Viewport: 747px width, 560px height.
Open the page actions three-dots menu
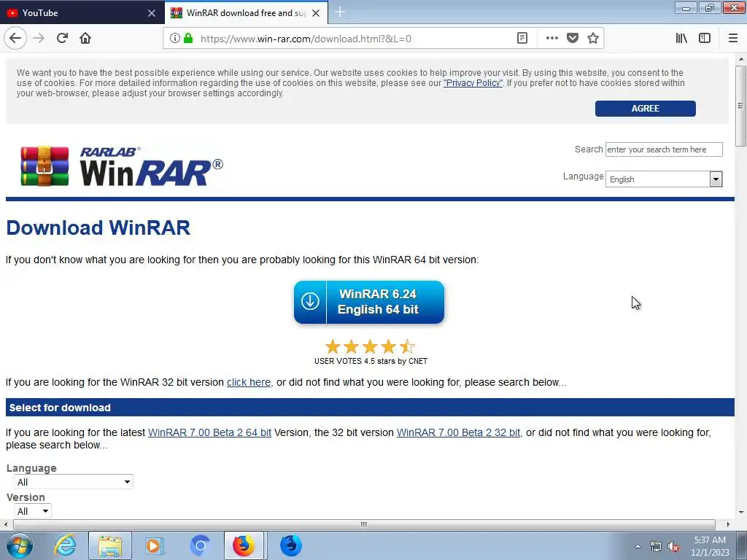pyautogui.click(x=551, y=38)
